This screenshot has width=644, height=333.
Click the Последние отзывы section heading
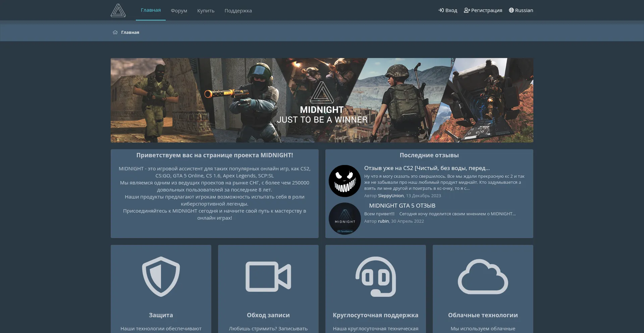coord(429,155)
